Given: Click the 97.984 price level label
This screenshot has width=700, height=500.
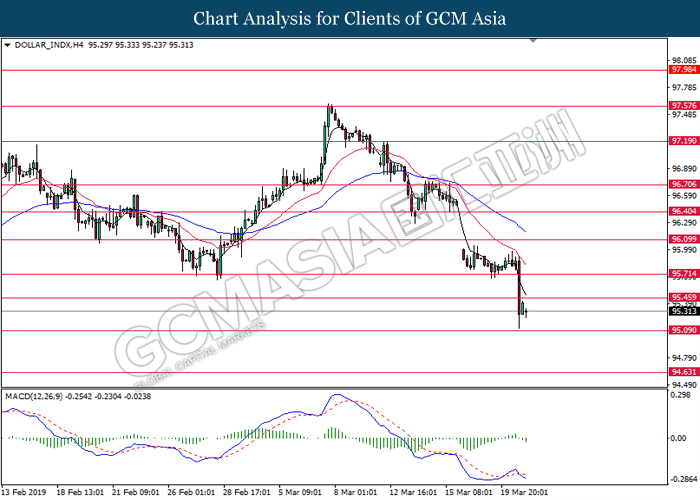Looking at the screenshot, I should (683, 70).
